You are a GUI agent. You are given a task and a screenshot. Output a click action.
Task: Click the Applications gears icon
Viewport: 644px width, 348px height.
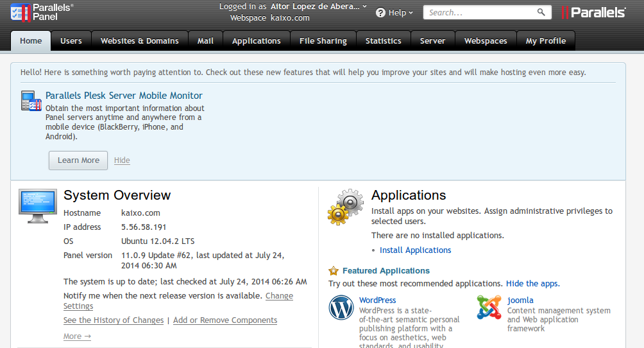(345, 207)
